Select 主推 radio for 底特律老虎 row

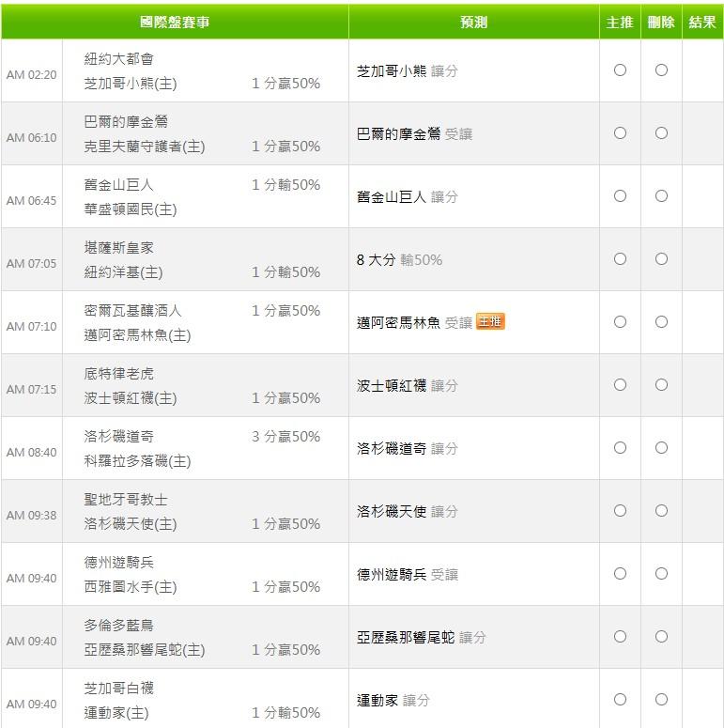[x=620, y=385]
